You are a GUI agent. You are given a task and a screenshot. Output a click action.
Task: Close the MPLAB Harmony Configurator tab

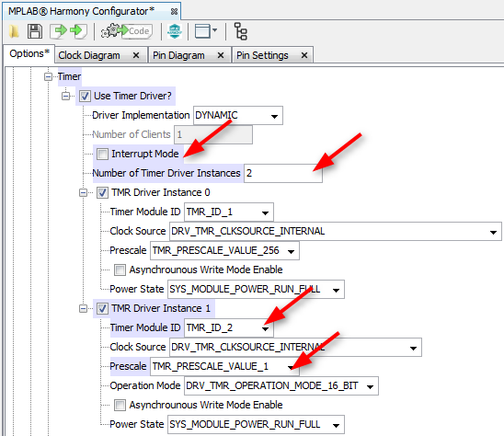pos(174,12)
